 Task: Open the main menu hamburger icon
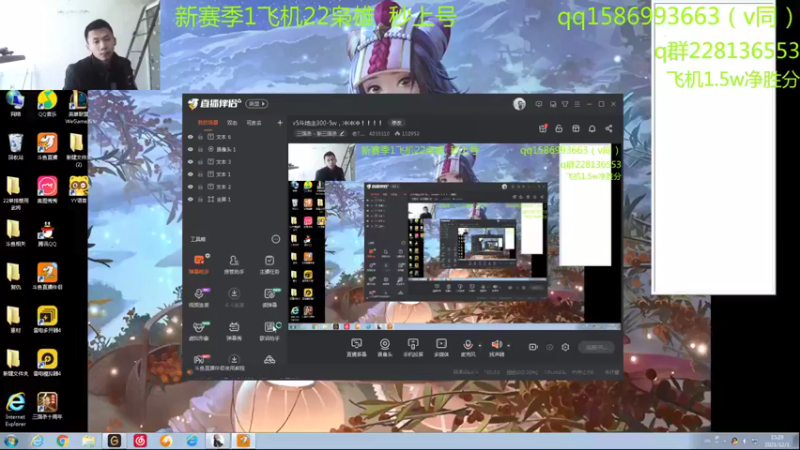tap(577, 104)
